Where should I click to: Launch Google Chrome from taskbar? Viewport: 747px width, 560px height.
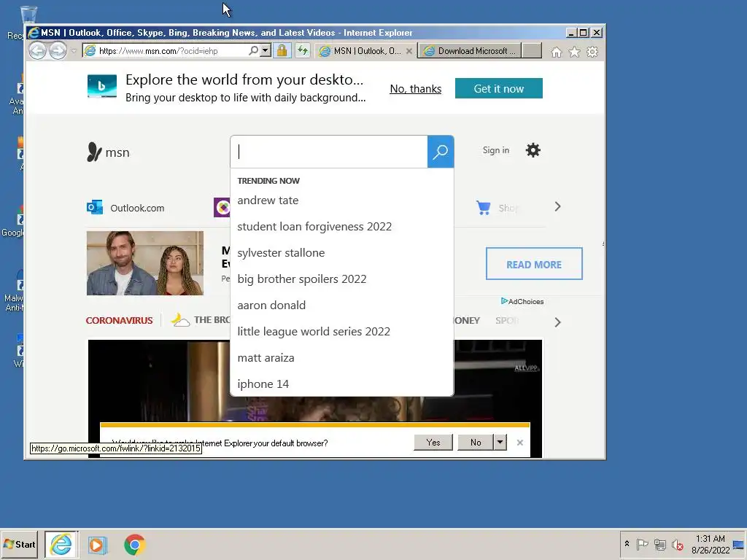134,545
